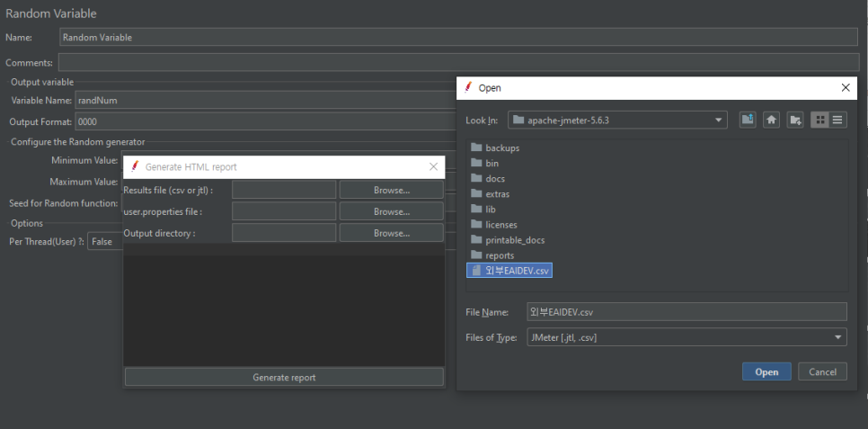Switch Open dialog to details view
This screenshot has width=868, height=429.
click(x=837, y=120)
